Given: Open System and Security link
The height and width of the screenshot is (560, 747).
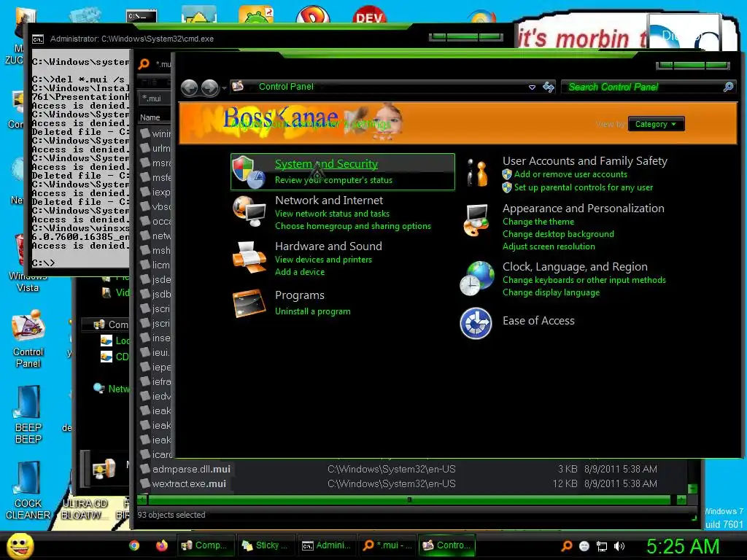Looking at the screenshot, I should point(326,164).
